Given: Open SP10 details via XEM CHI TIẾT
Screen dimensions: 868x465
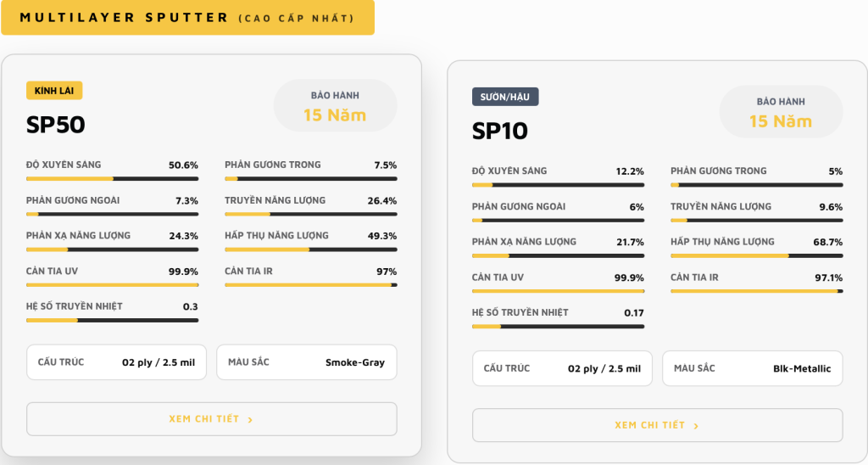Looking at the screenshot, I should point(657,425).
